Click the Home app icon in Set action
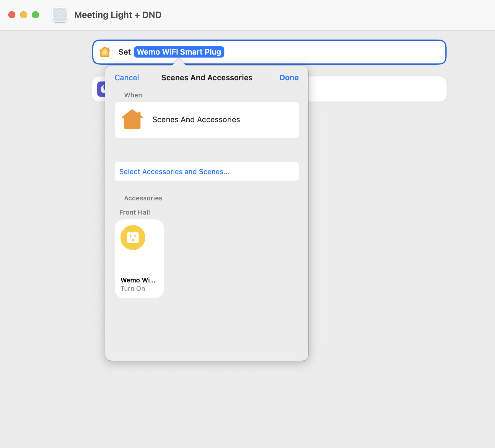This screenshot has height=448, width=495. (105, 52)
